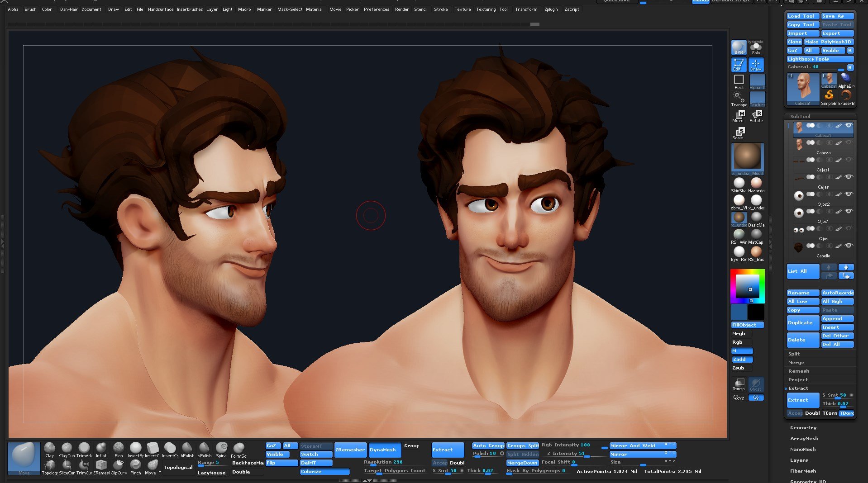Toggle Edit mode off
868x483 pixels.
738,65
